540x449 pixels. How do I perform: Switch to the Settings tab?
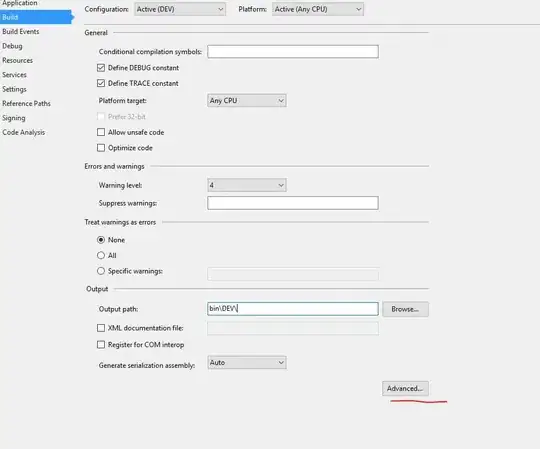coord(14,90)
